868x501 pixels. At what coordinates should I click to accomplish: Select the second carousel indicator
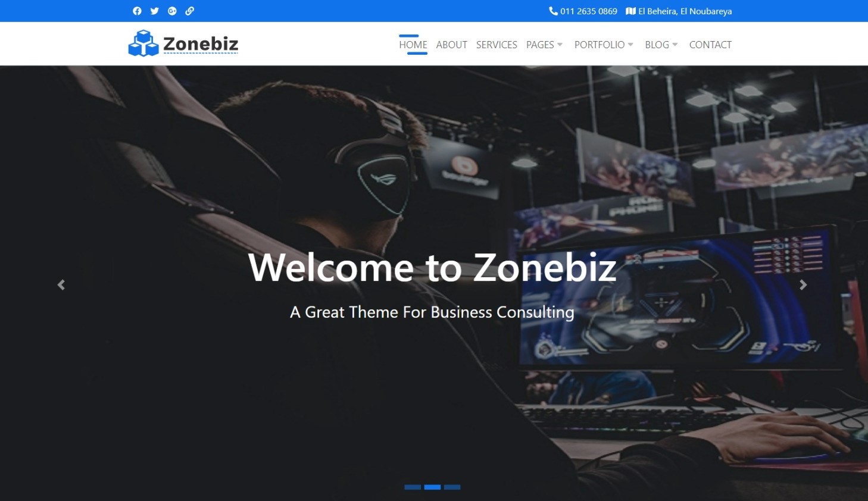click(x=432, y=487)
